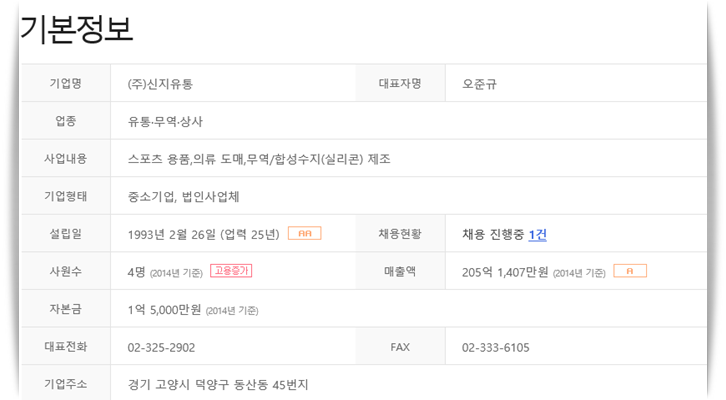Click the 채용현황 label cell
Viewport: 726px width, 400px height.
(400, 233)
